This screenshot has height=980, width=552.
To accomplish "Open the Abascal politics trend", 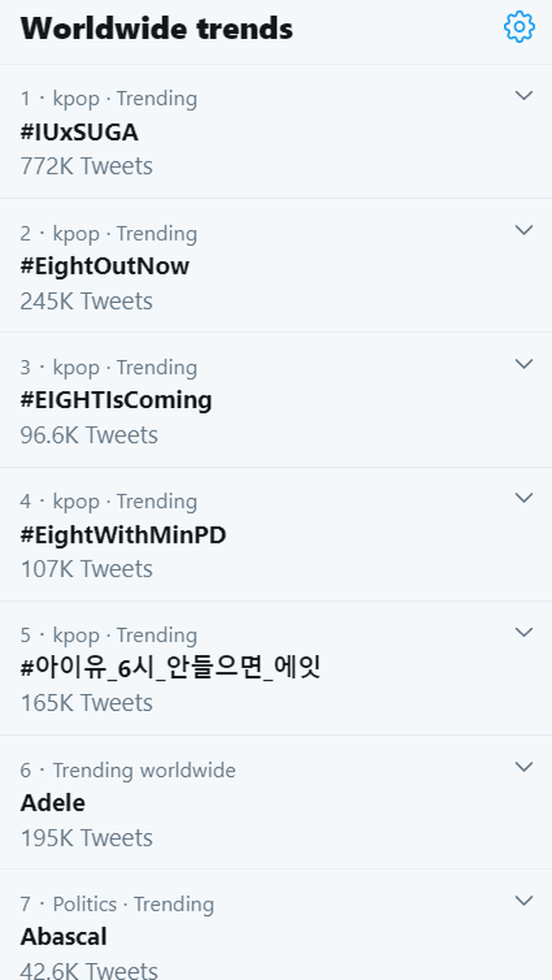I will click(64, 937).
